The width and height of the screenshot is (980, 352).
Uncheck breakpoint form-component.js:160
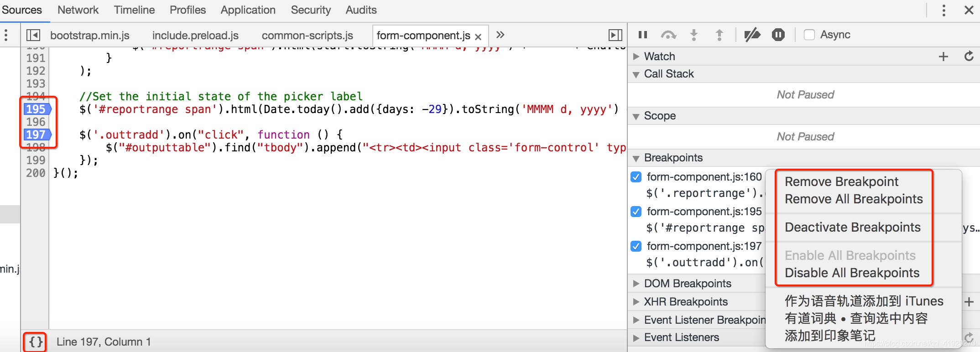click(x=636, y=177)
